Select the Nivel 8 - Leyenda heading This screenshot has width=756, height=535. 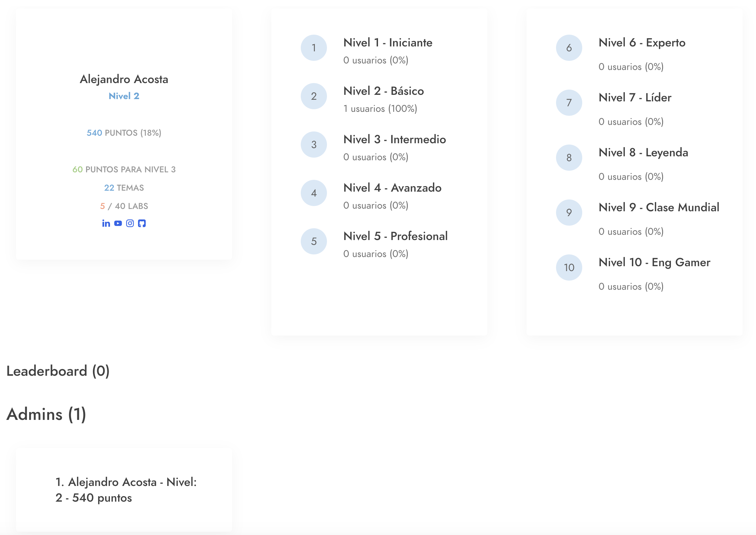pos(643,153)
